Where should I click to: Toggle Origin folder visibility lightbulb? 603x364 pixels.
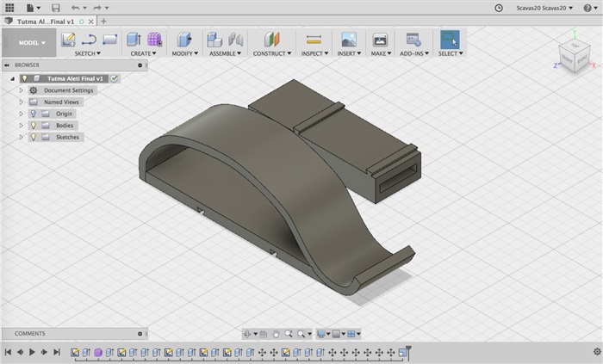tap(33, 114)
